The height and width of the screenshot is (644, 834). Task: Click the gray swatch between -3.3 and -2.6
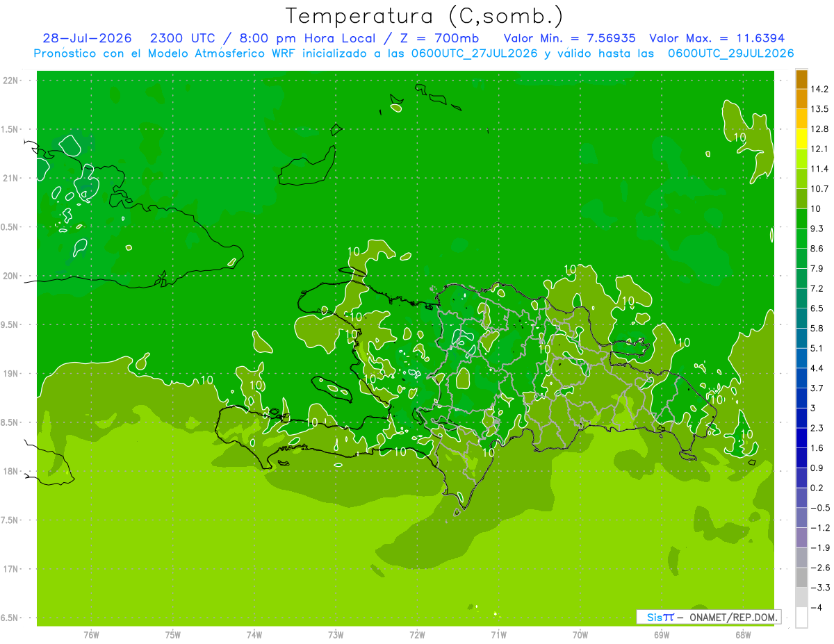click(801, 577)
